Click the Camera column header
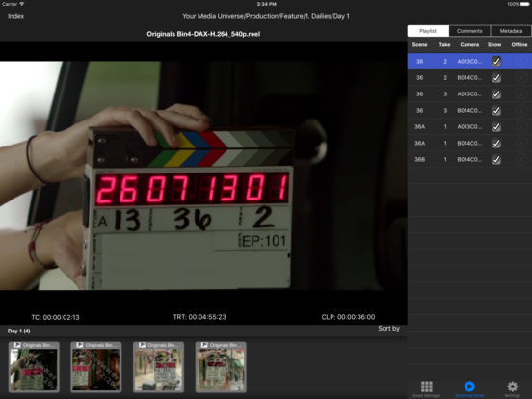This screenshot has width=532, height=399. coord(469,44)
